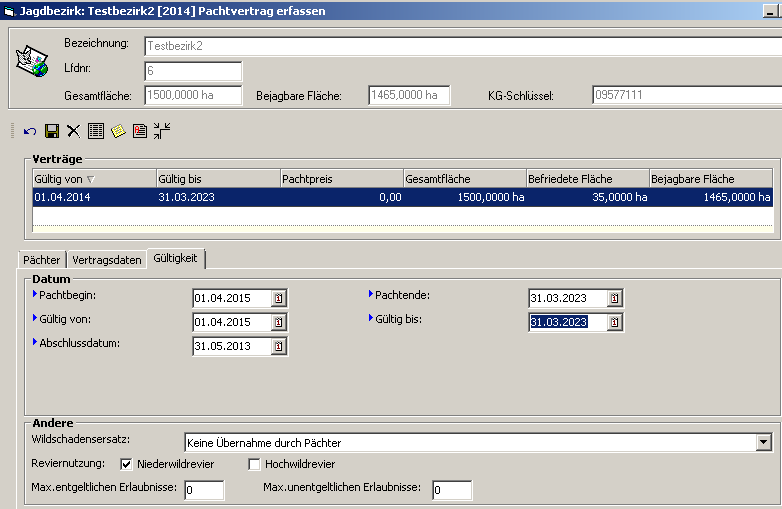Open calendar dropdown for Gültig von field
782x509 pixels.
[x=279, y=322]
